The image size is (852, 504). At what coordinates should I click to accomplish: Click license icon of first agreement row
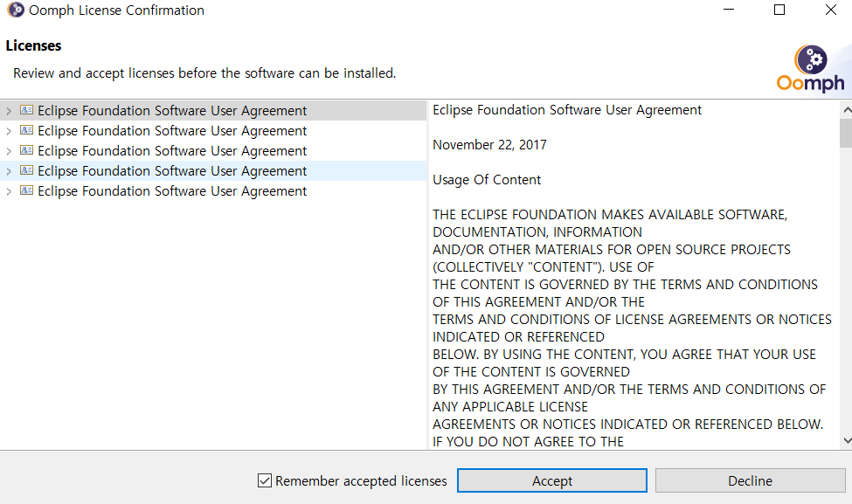[26, 110]
